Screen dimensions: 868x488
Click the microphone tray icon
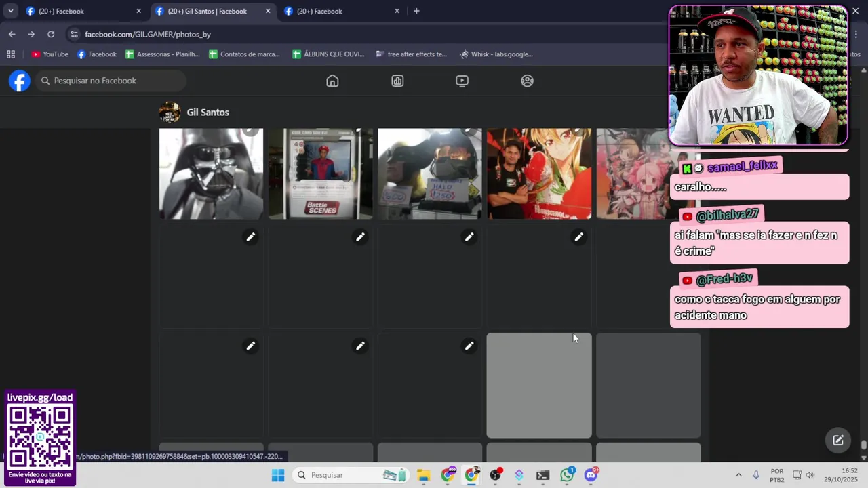pyautogui.click(x=756, y=475)
